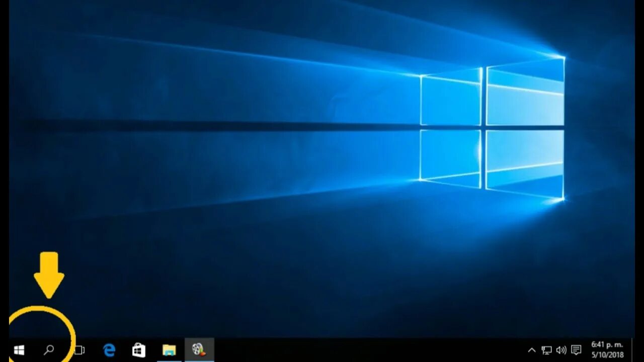The height and width of the screenshot is (362, 644).
Task: Open taskbar search magnifier
Action: tap(49, 350)
